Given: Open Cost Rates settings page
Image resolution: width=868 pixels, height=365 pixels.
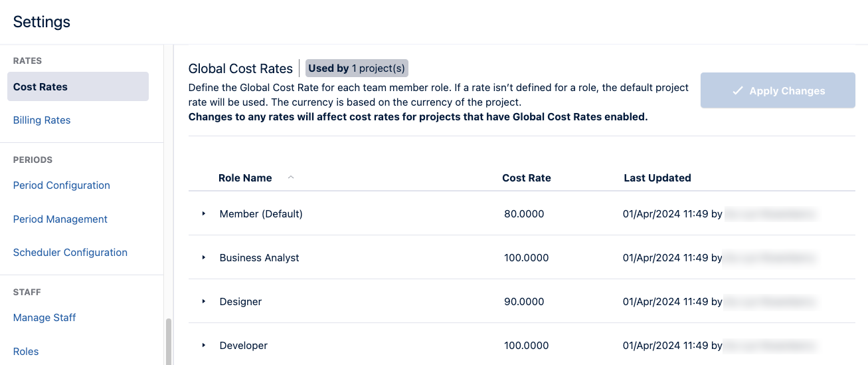Looking at the screenshot, I should point(41,87).
